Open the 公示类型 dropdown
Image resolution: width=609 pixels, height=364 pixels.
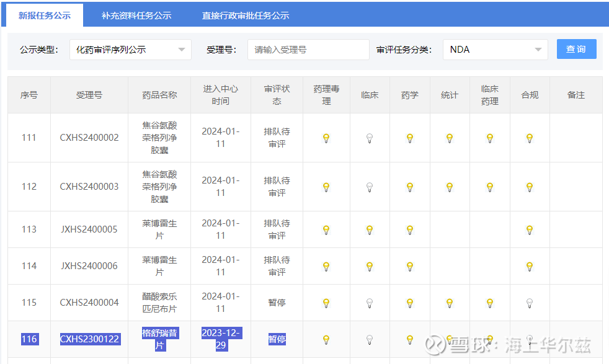pos(130,50)
